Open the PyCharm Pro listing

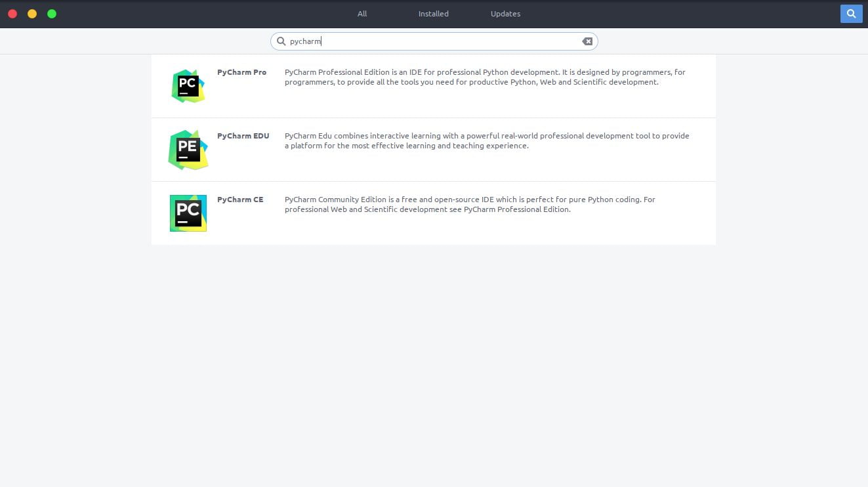[x=433, y=85]
